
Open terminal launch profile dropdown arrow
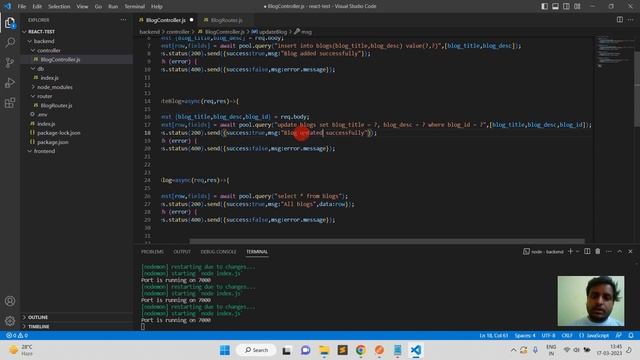tap(578, 251)
